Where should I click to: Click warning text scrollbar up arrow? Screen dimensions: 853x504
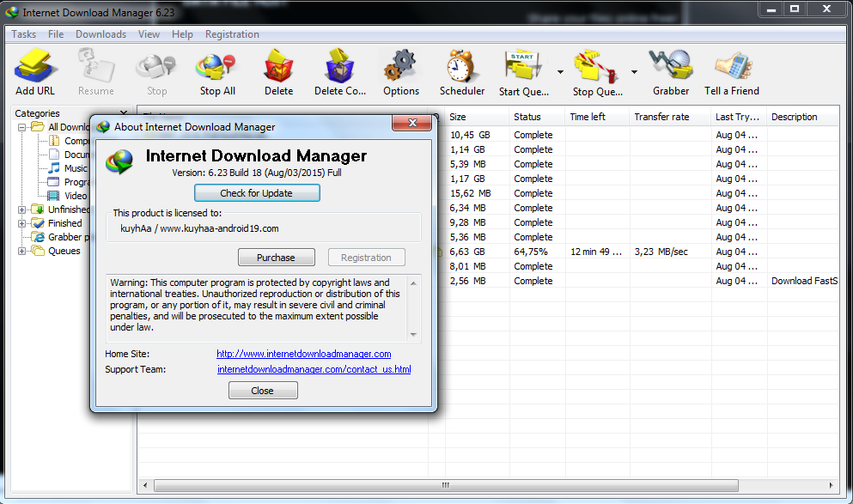coord(413,283)
